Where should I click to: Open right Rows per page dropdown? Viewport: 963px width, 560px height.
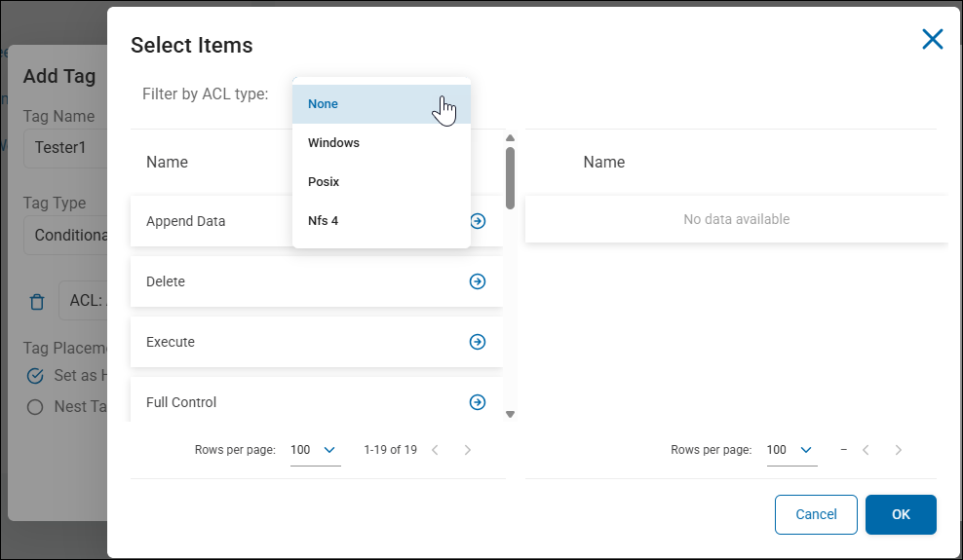click(x=791, y=450)
